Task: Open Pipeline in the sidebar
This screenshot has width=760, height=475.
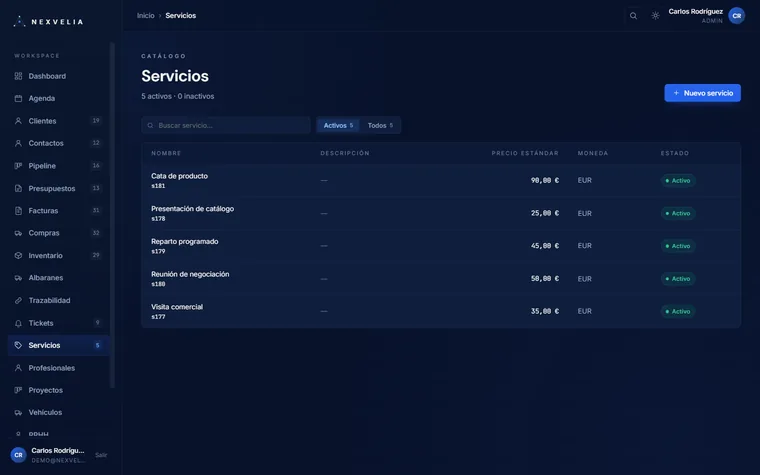Action: [x=58, y=166]
